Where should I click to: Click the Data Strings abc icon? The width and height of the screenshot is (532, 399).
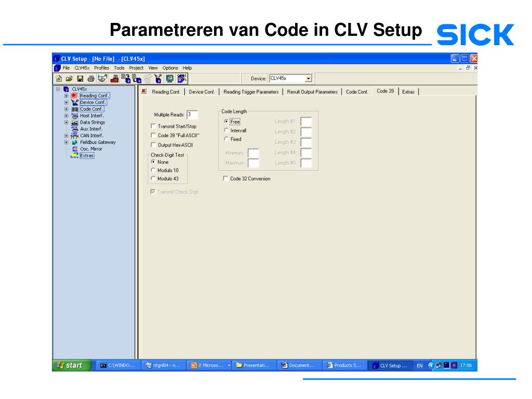tap(75, 123)
